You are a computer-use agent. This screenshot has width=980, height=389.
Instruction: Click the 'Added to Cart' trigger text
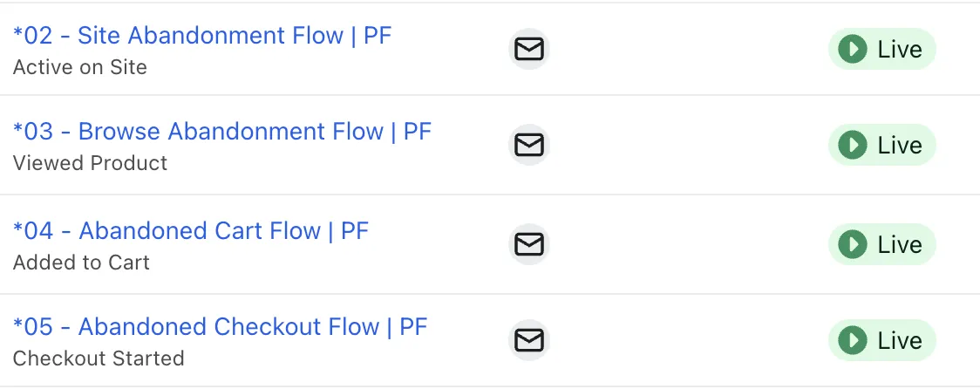pyautogui.click(x=82, y=263)
